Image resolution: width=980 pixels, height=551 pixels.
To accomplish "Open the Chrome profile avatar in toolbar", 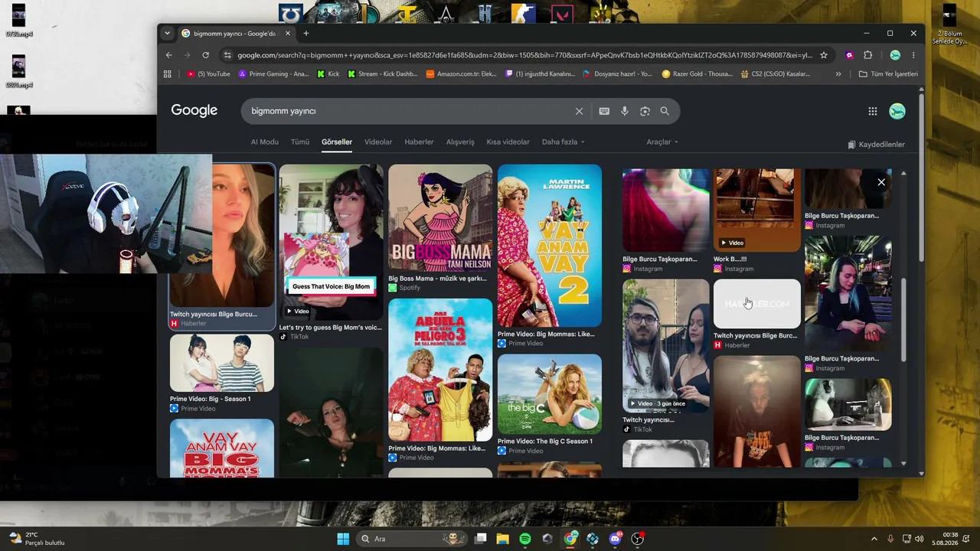I will click(x=895, y=55).
